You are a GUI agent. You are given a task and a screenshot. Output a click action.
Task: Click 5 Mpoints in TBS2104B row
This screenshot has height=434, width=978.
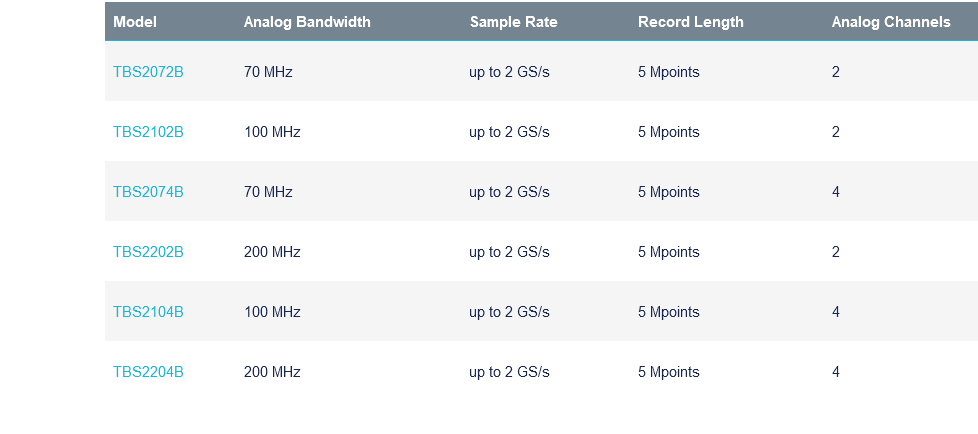[669, 311]
